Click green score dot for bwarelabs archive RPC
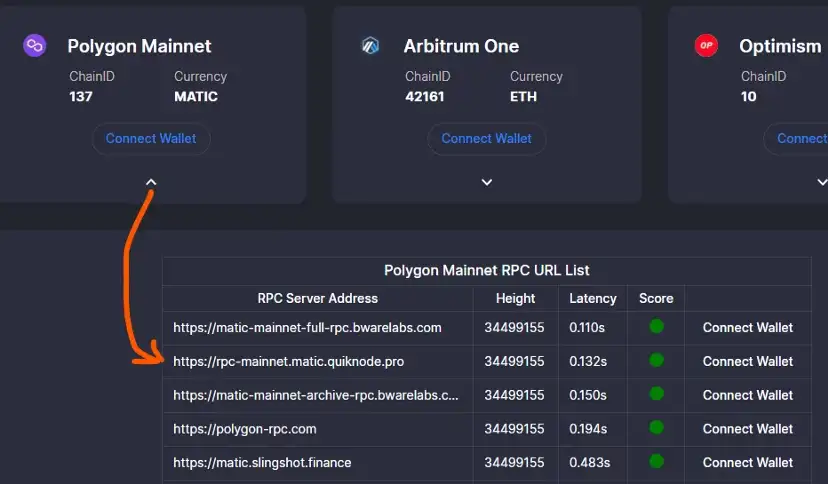This screenshot has height=484, width=828. coord(656,394)
